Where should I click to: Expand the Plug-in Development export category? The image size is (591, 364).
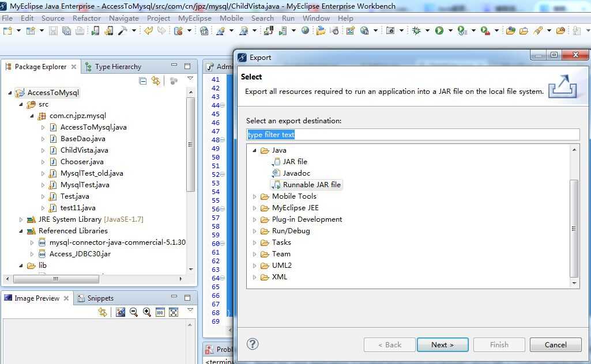pos(254,219)
